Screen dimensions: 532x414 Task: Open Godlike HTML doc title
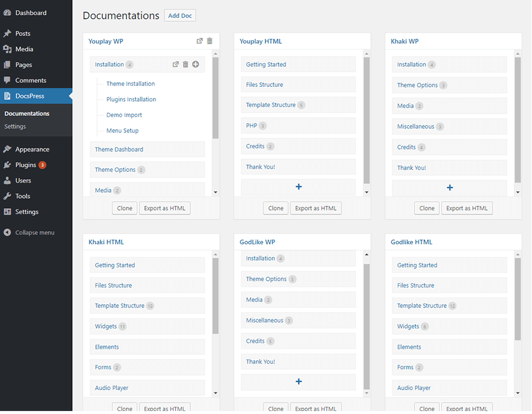point(411,242)
